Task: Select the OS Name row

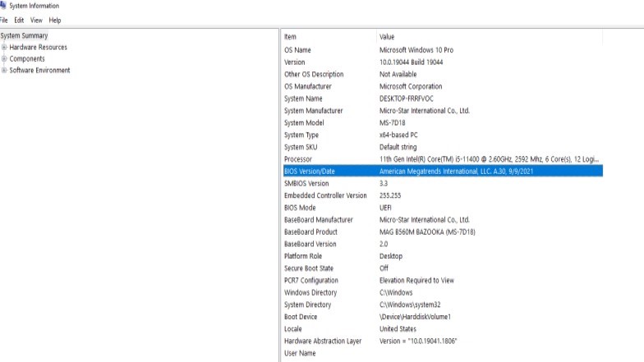Action: coord(444,50)
